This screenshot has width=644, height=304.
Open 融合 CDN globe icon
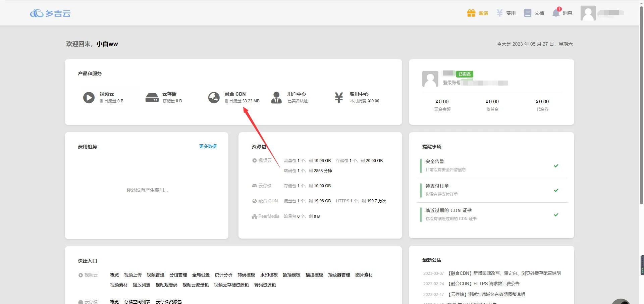pos(214,98)
